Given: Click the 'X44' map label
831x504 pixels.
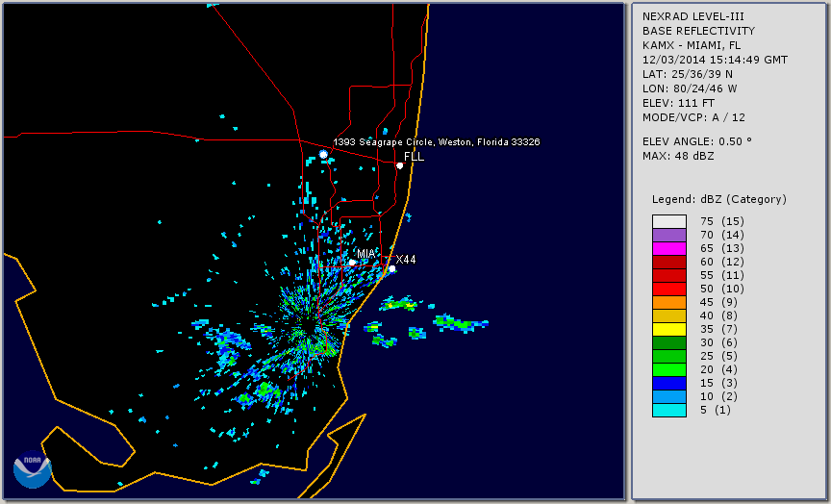Looking at the screenshot, I should [406, 260].
